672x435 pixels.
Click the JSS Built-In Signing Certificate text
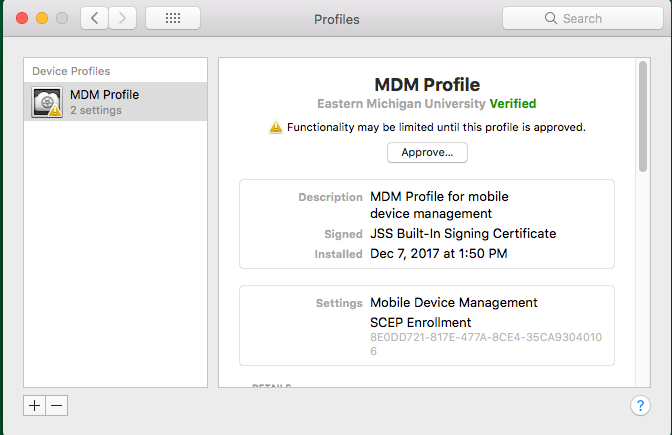coord(463,234)
